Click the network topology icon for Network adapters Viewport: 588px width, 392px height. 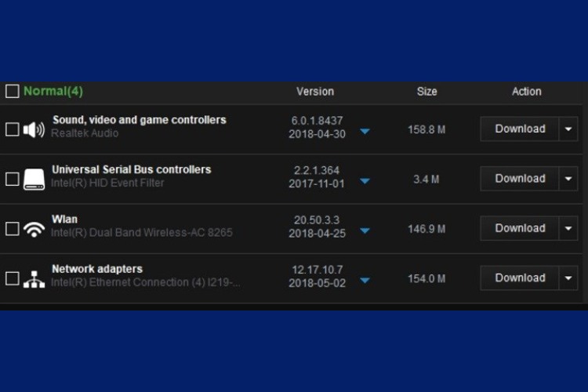(34, 278)
